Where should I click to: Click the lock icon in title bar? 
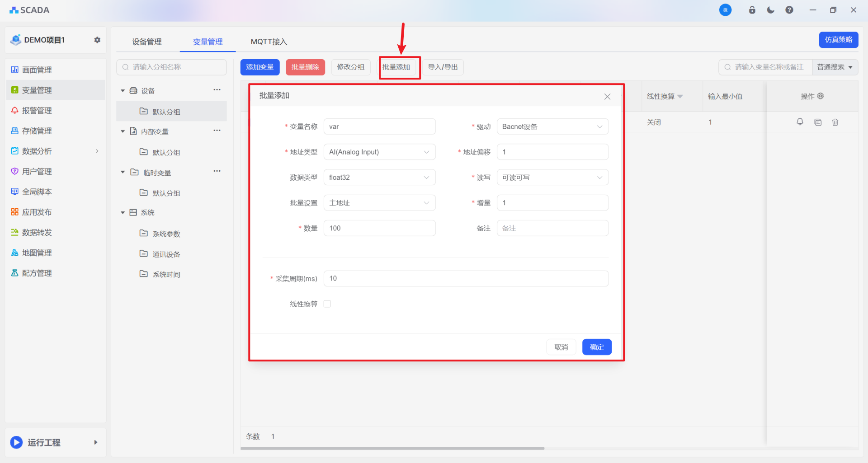coord(752,10)
